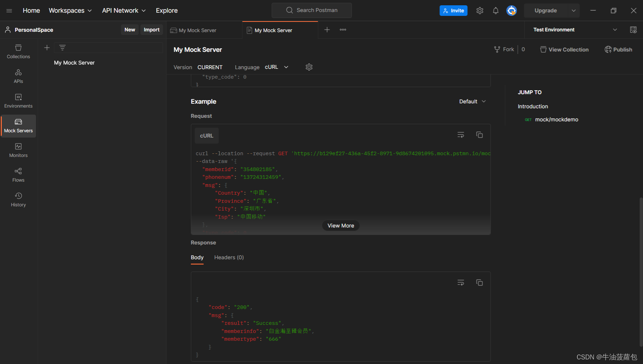643x364 pixels.
Task: Open the Version CURRENT selector
Action: coord(210,67)
